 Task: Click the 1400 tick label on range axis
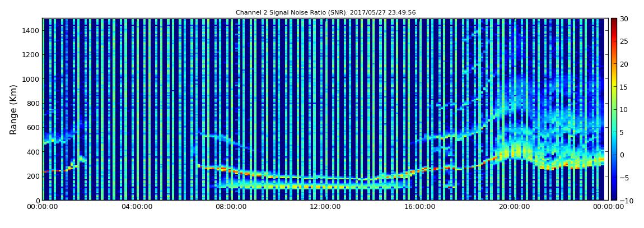(31, 30)
